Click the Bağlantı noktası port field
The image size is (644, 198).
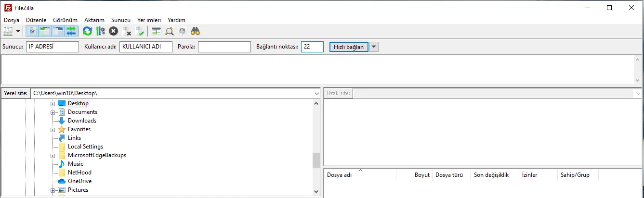312,47
